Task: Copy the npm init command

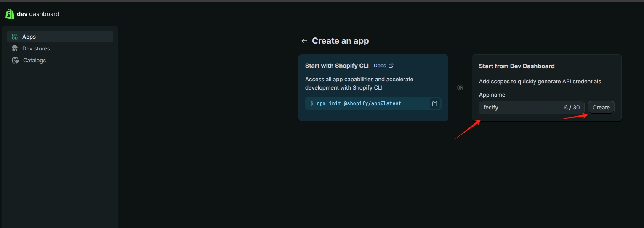Action: tap(435, 103)
